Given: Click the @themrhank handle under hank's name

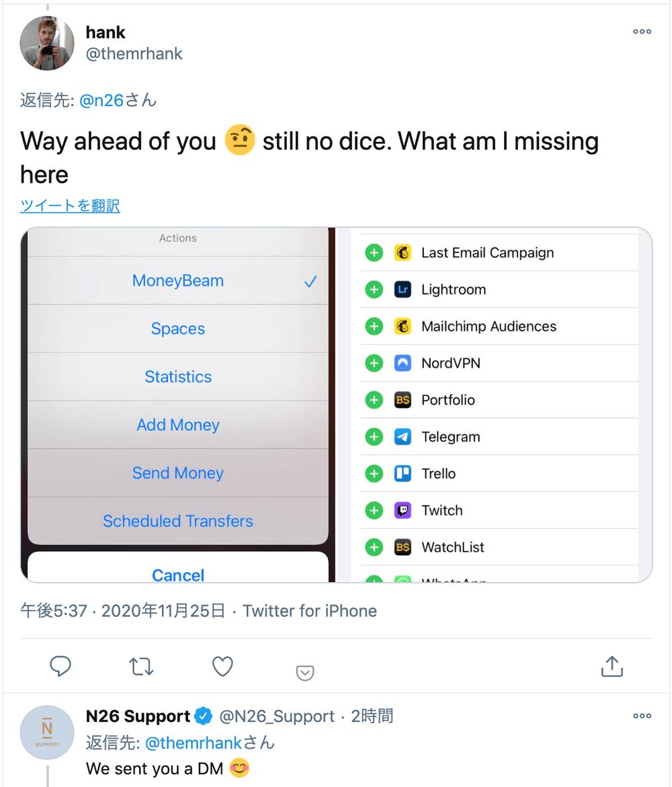Looking at the screenshot, I should click(x=134, y=54).
